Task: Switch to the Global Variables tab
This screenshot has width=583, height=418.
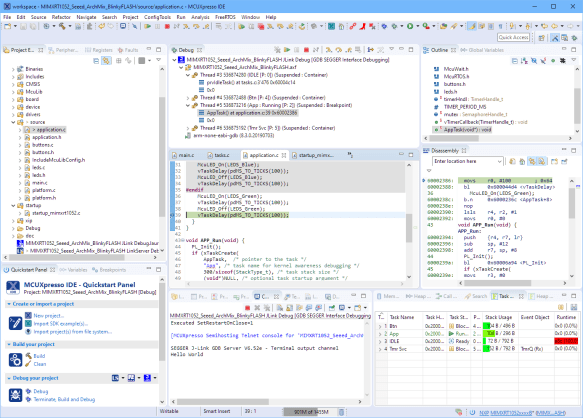Action: coord(482,50)
